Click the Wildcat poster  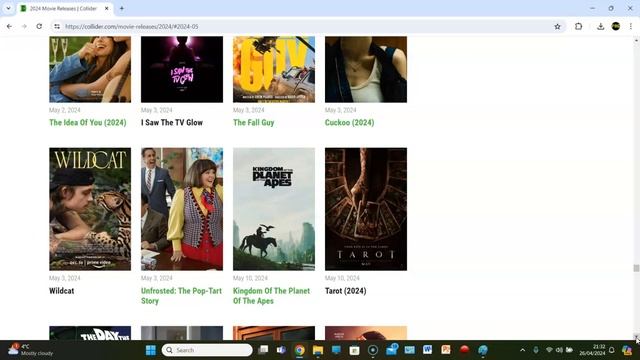pos(90,209)
